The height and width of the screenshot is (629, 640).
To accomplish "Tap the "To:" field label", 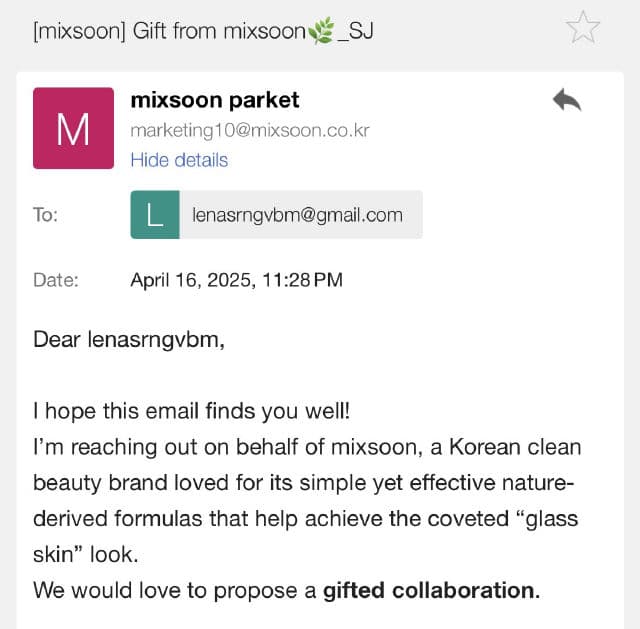I will 46,215.
